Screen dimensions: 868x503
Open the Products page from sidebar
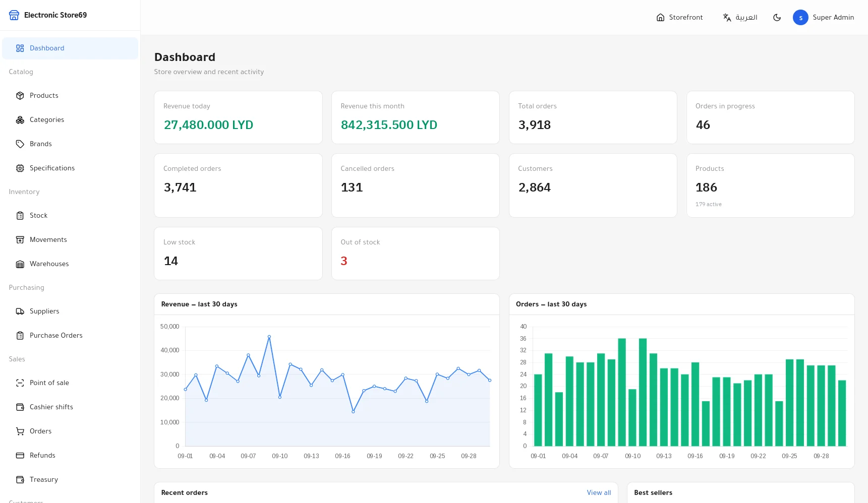click(x=70, y=96)
